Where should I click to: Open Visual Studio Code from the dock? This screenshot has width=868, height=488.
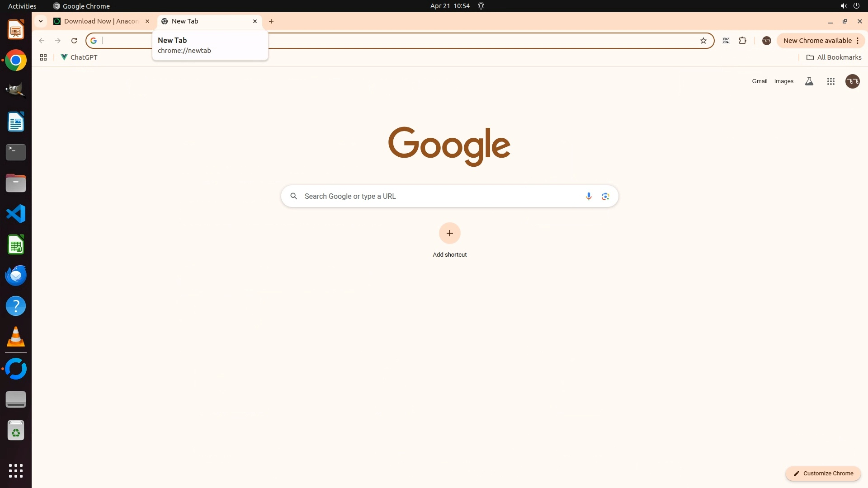click(x=16, y=214)
